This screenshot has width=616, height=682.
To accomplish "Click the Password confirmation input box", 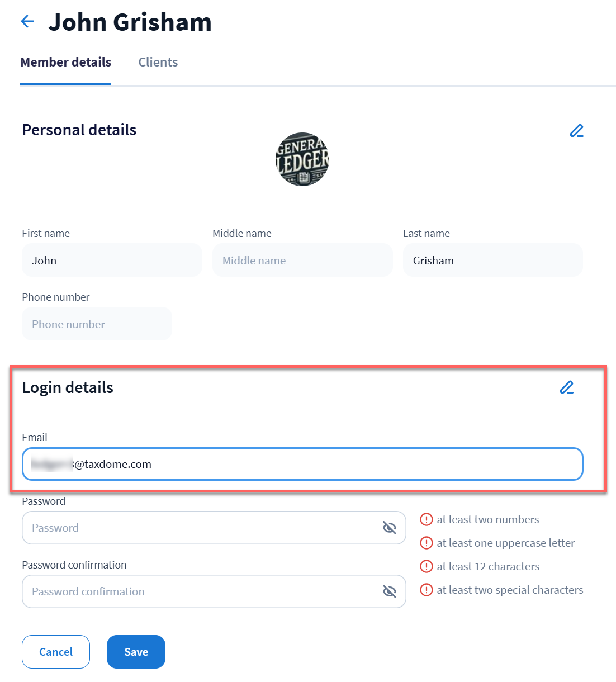I will (x=201, y=591).
